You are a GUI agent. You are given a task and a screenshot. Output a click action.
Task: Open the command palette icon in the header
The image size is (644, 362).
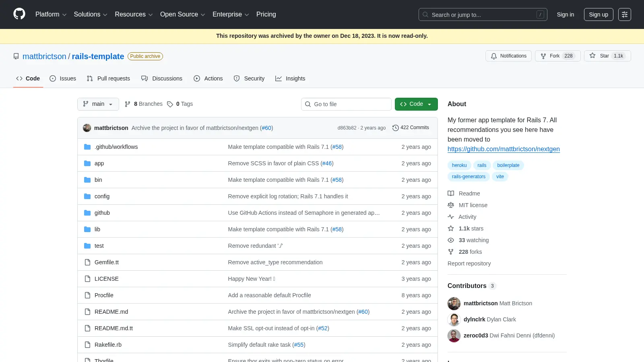[625, 14]
